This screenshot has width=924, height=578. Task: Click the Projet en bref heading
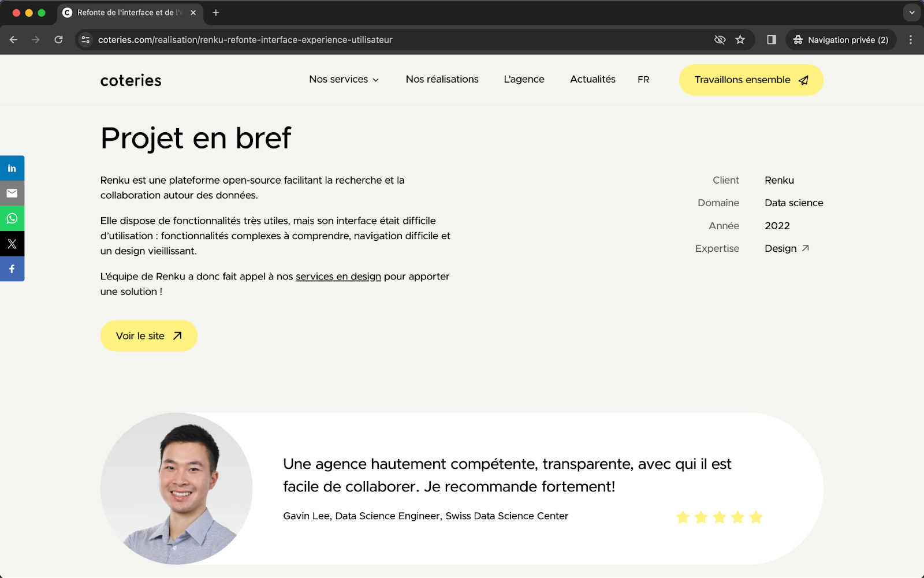point(196,138)
